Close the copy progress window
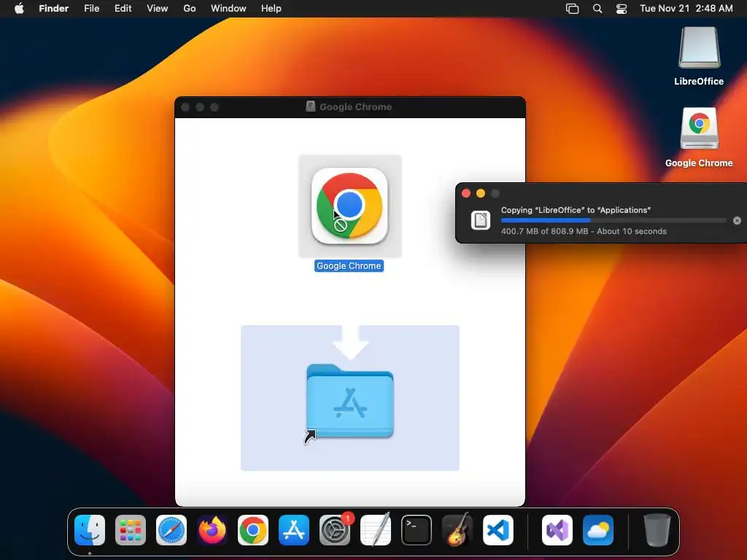Viewport: 747px width, 560px height. pyautogui.click(x=466, y=193)
